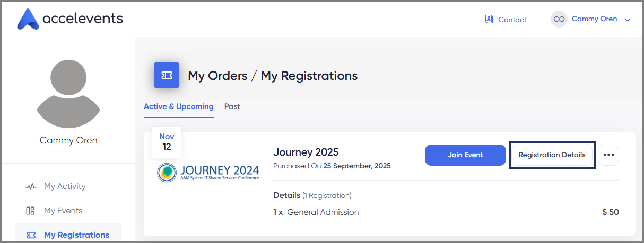Click the My Activity pulse icon
644x243 pixels.
pos(31,186)
